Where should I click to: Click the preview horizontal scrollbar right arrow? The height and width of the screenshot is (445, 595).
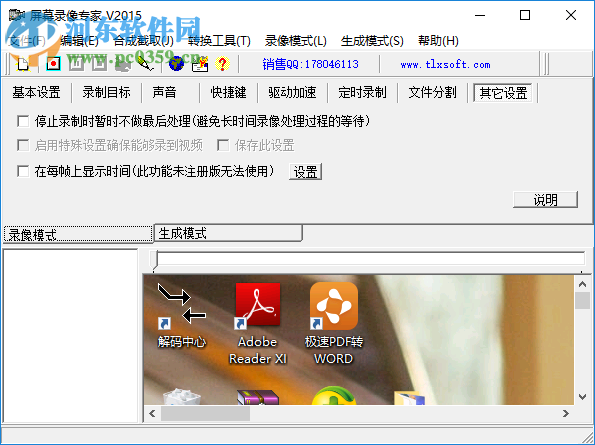[566, 413]
